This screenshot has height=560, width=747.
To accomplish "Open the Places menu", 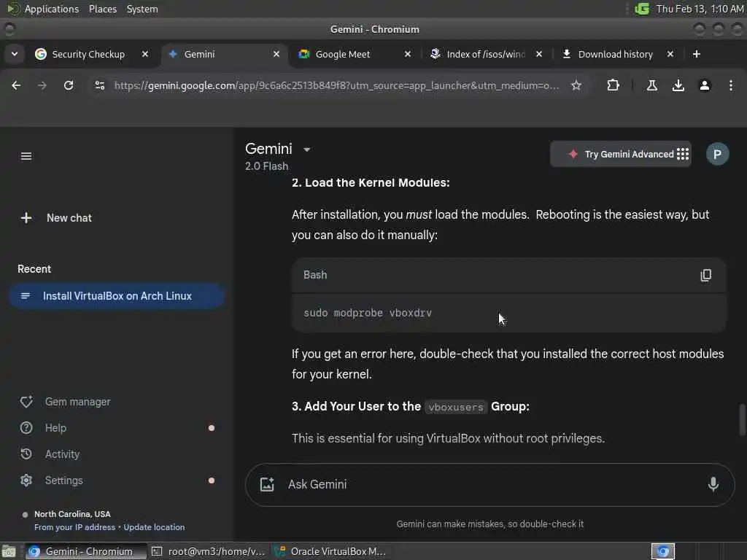I will pos(102,9).
